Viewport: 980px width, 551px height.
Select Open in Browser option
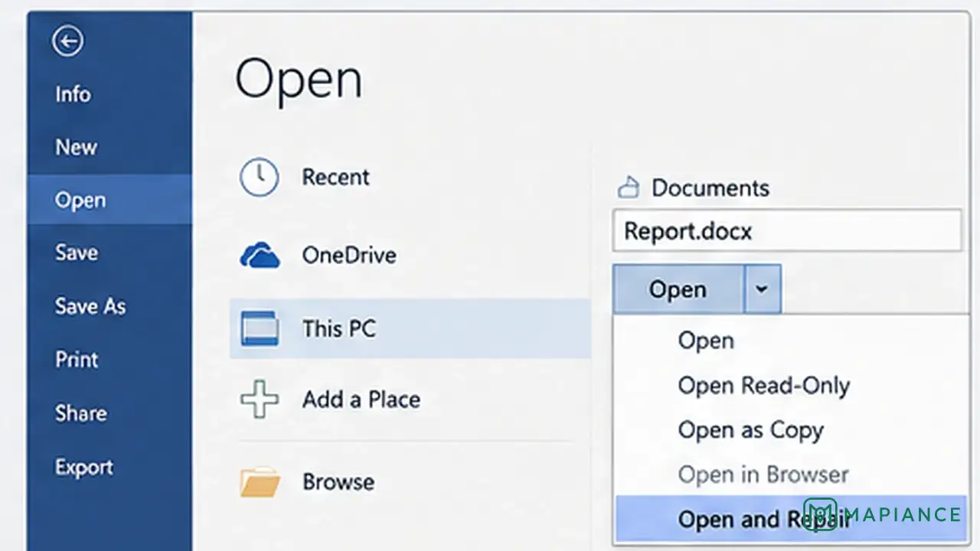[790, 474]
